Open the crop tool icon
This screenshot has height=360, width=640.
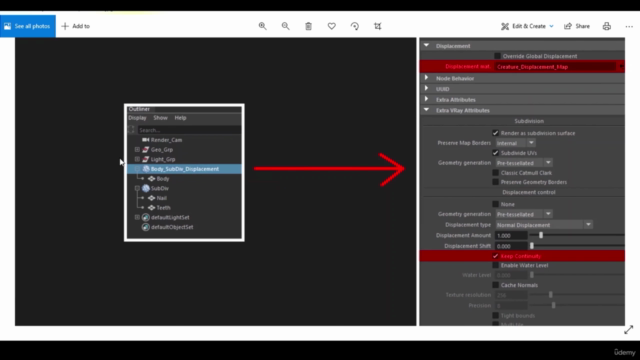click(x=378, y=26)
